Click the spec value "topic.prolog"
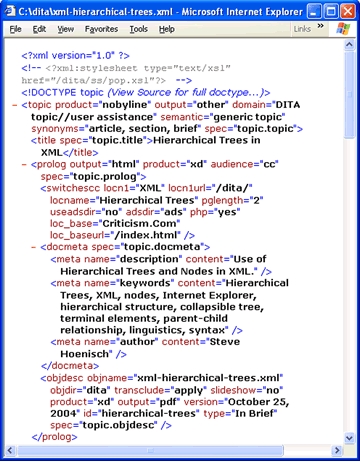This screenshot has width=360, height=462. (x=105, y=177)
